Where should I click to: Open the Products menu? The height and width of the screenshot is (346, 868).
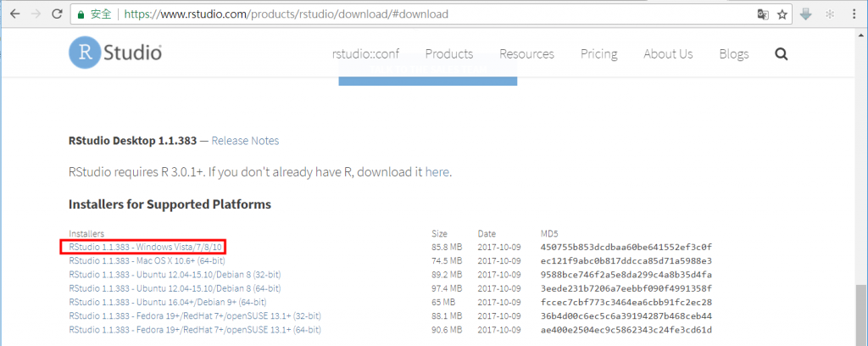(x=449, y=53)
